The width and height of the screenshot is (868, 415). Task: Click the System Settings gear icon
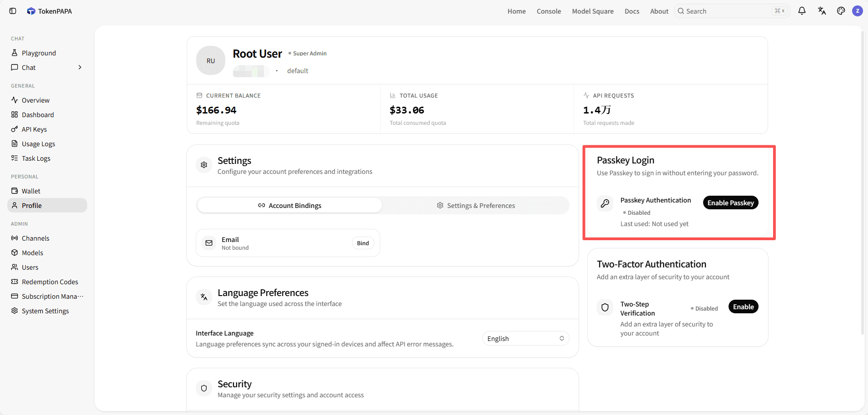[x=15, y=311]
